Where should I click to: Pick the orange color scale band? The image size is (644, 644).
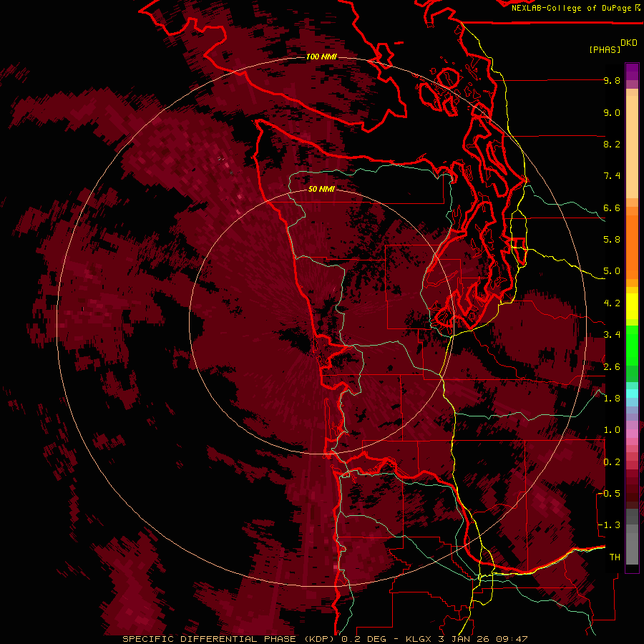pos(632,248)
